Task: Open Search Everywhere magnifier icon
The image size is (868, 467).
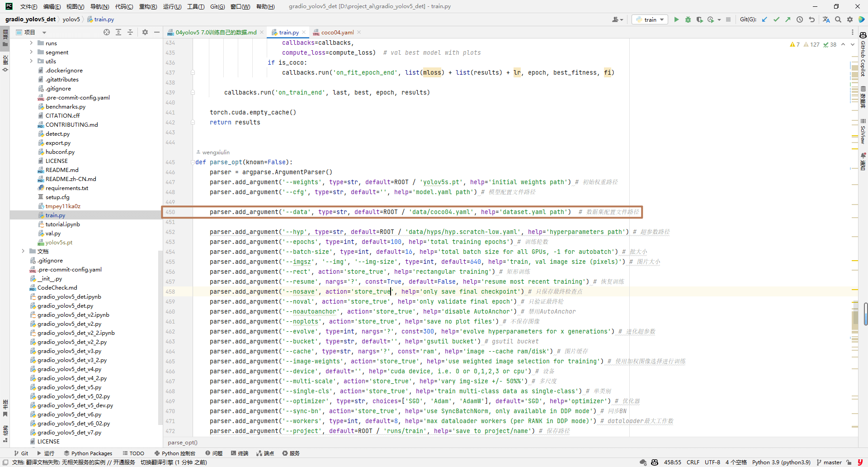Action: tap(838, 19)
